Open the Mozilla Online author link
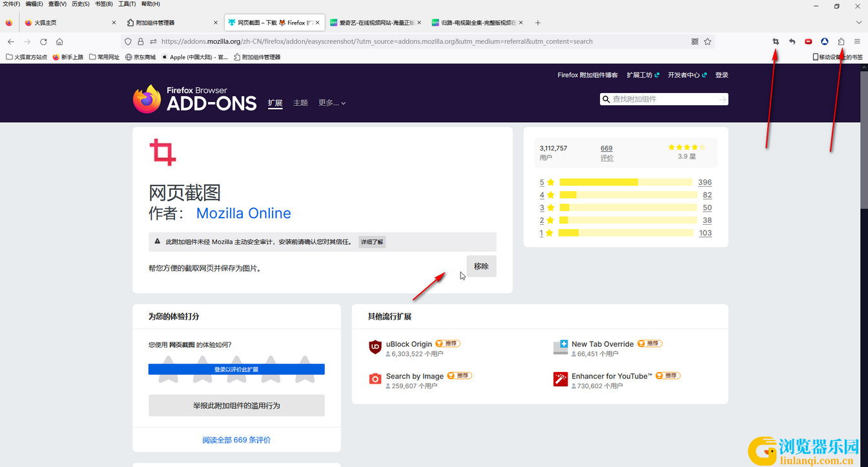Image resolution: width=868 pixels, height=467 pixels. (243, 213)
